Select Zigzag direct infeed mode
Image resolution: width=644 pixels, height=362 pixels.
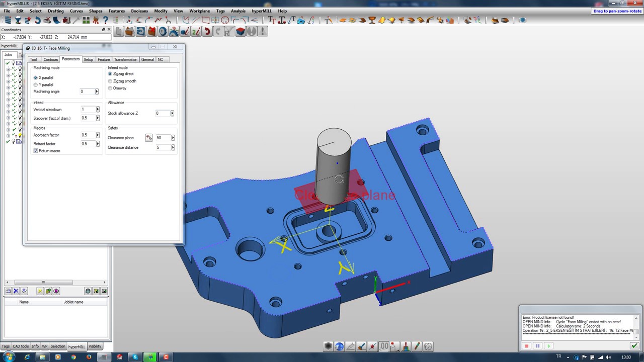(110, 74)
